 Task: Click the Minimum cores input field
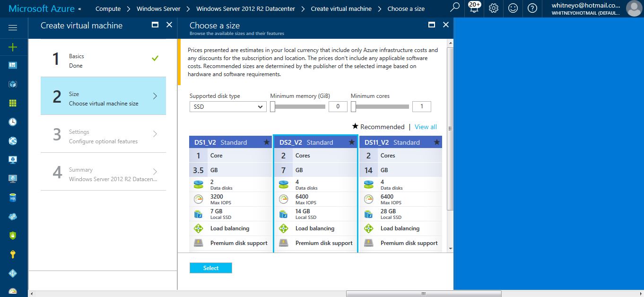point(421,107)
